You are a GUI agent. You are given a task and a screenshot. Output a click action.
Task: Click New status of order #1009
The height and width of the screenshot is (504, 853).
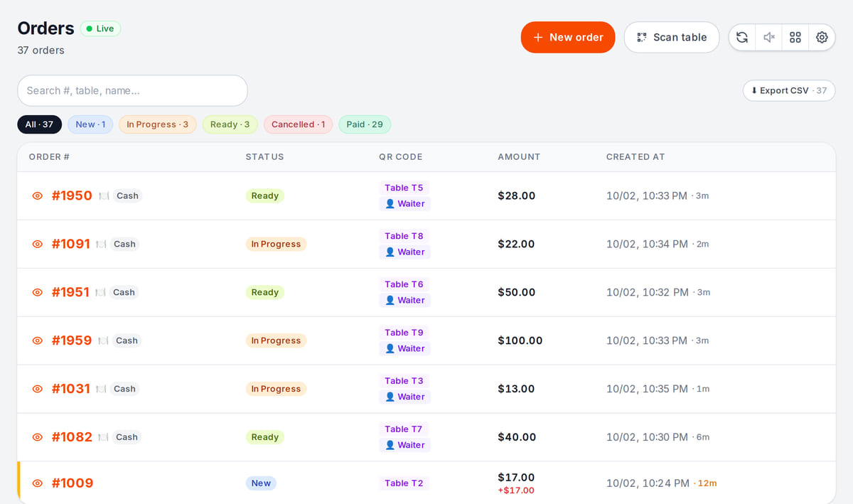tap(261, 483)
